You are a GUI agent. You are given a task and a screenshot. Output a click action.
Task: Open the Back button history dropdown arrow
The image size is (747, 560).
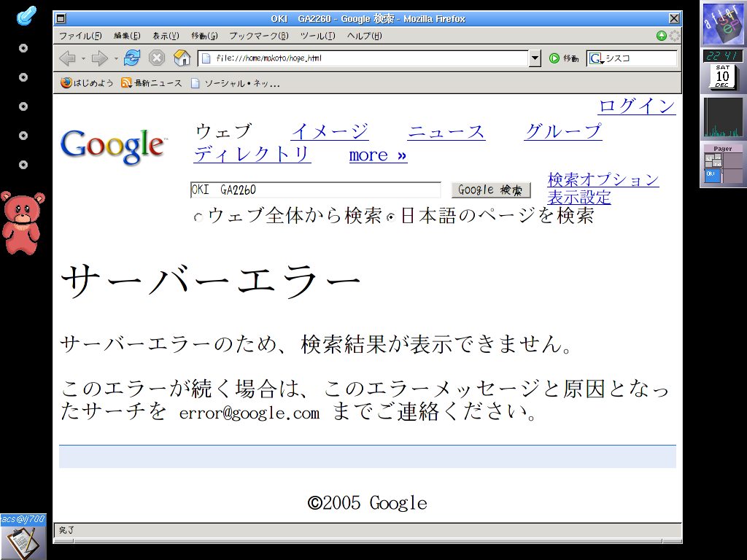point(83,58)
